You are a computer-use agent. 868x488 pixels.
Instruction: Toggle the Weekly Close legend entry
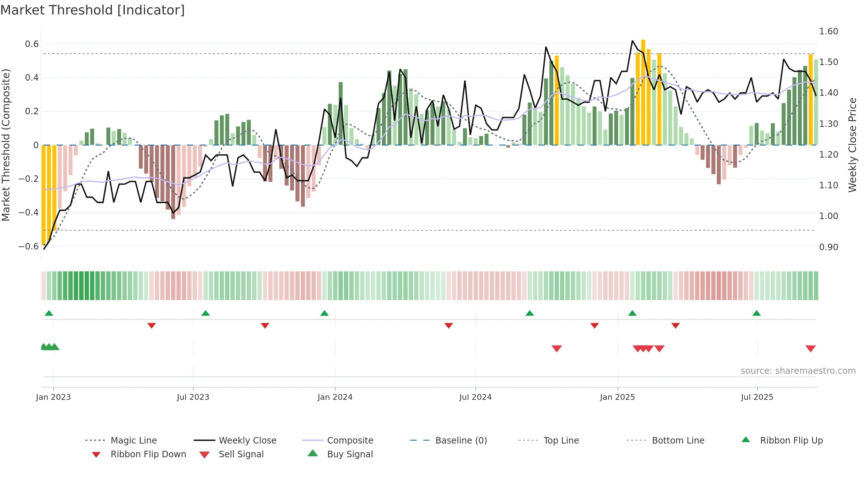pos(235,440)
